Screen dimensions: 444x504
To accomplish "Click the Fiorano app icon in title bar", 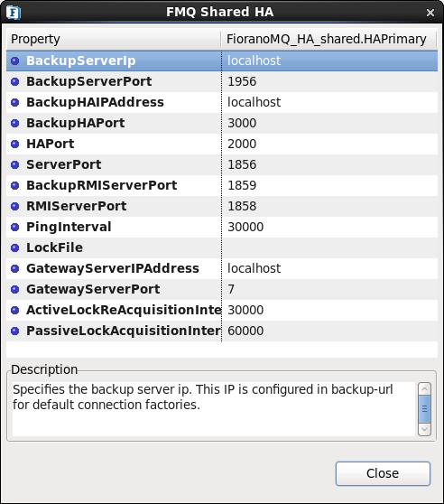I will click(14, 13).
